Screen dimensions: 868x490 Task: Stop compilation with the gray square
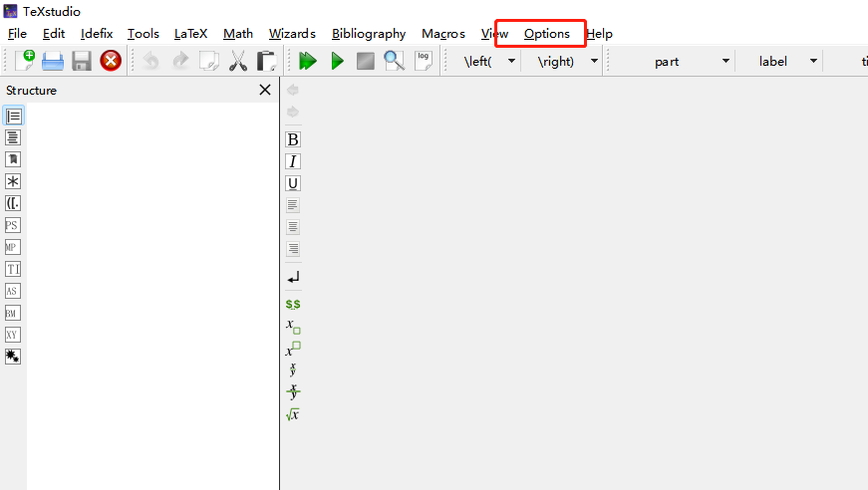(x=366, y=61)
